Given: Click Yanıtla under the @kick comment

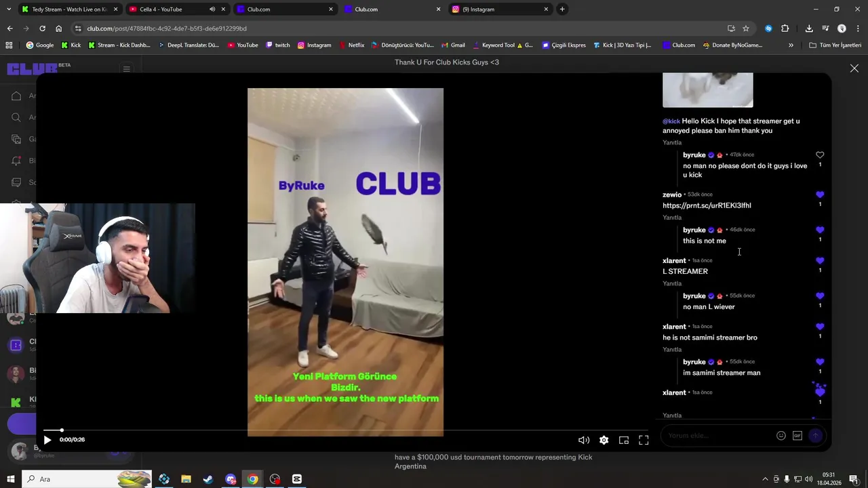Looking at the screenshot, I should pos(672,143).
